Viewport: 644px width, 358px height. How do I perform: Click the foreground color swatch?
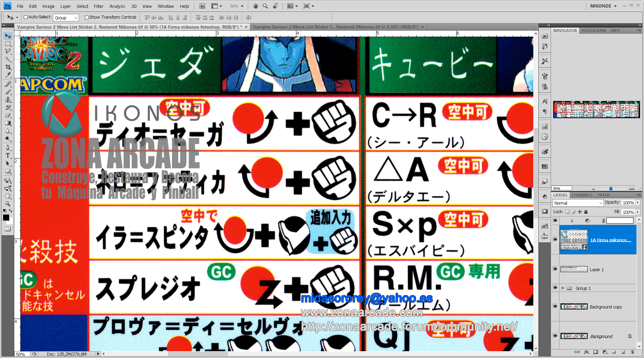coord(5,217)
